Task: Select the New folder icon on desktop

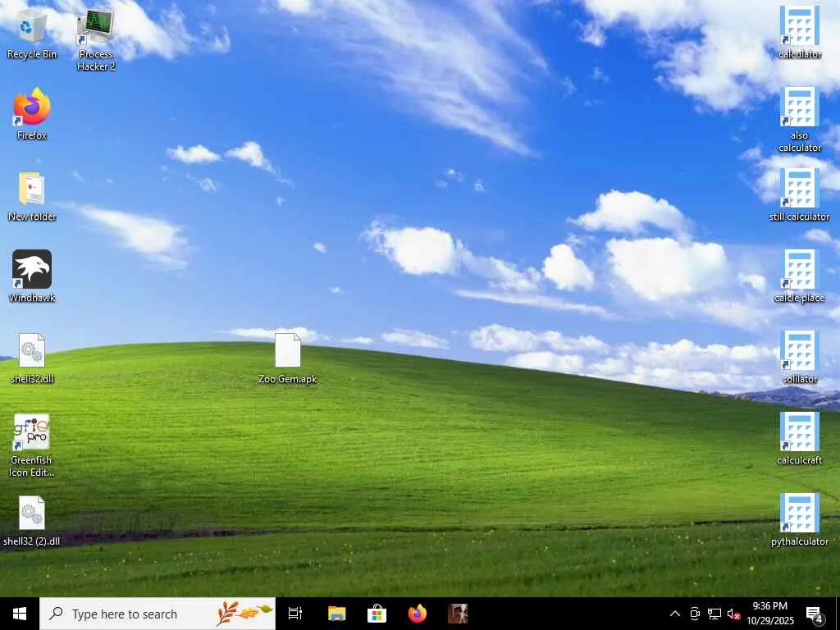Action: 32,196
